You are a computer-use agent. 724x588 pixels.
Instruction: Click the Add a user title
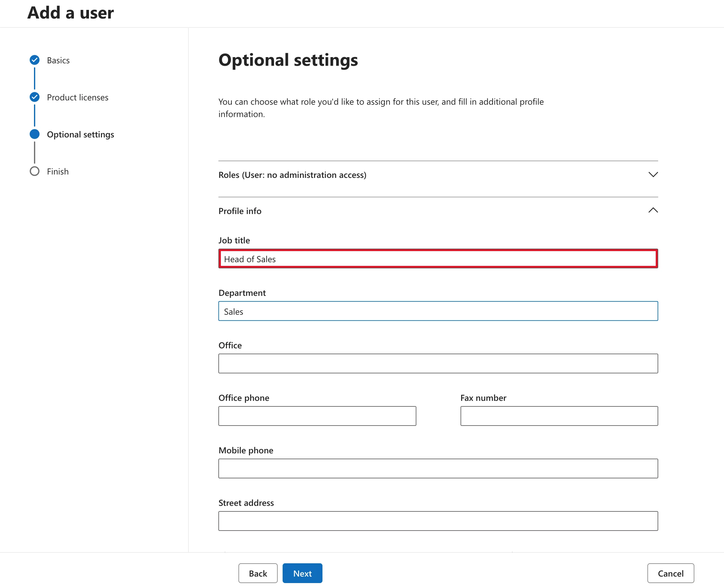(x=70, y=13)
